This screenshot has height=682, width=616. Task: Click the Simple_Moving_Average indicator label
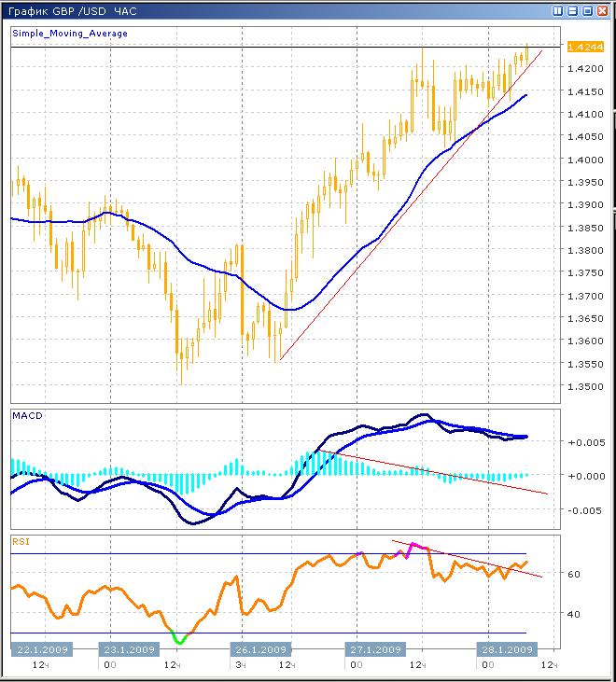click(x=70, y=34)
